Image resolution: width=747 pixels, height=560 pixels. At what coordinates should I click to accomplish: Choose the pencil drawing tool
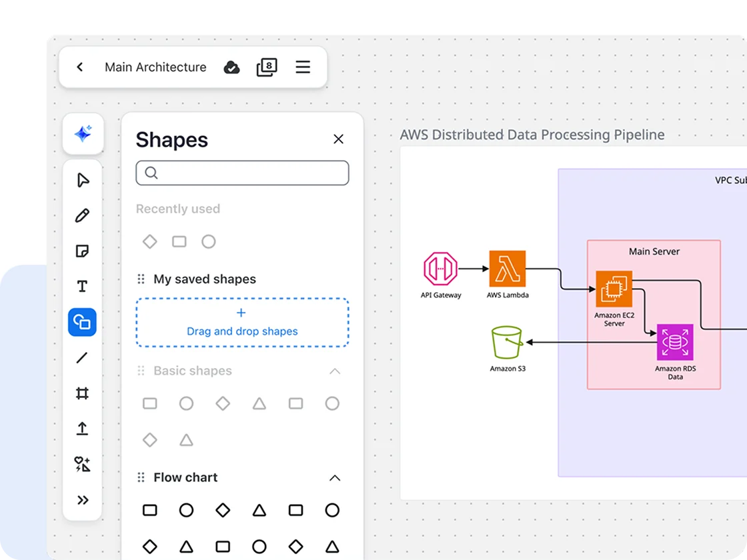click(82, 216)
